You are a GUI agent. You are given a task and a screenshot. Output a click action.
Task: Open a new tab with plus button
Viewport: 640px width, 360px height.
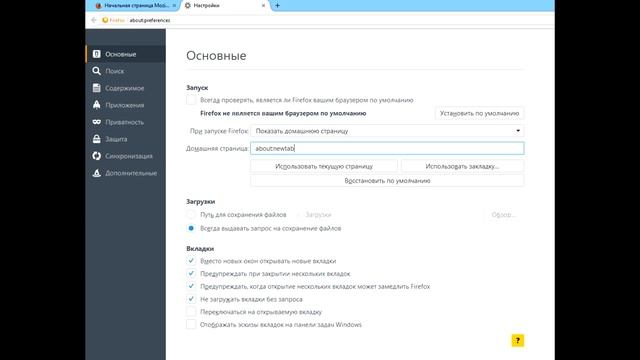[x=278, y=5]
